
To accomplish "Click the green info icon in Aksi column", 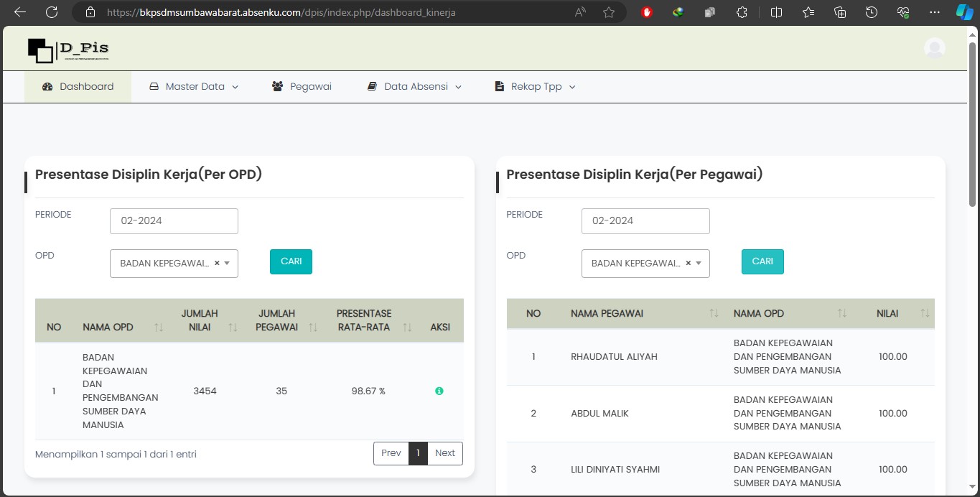I will point(439,391).
